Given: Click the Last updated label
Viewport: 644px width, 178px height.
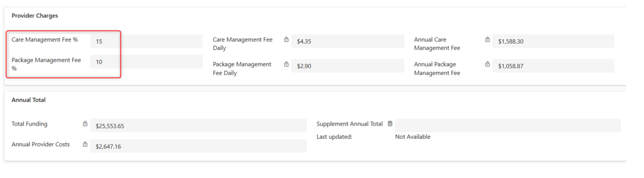Looking at the screenshot, I should (334, 137).
